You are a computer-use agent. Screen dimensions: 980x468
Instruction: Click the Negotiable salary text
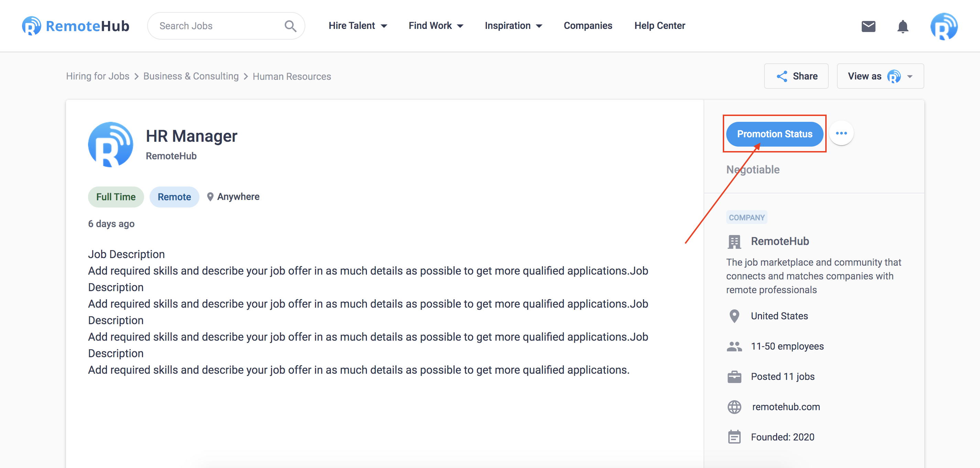pyautogui.click(x=752, y=169)
